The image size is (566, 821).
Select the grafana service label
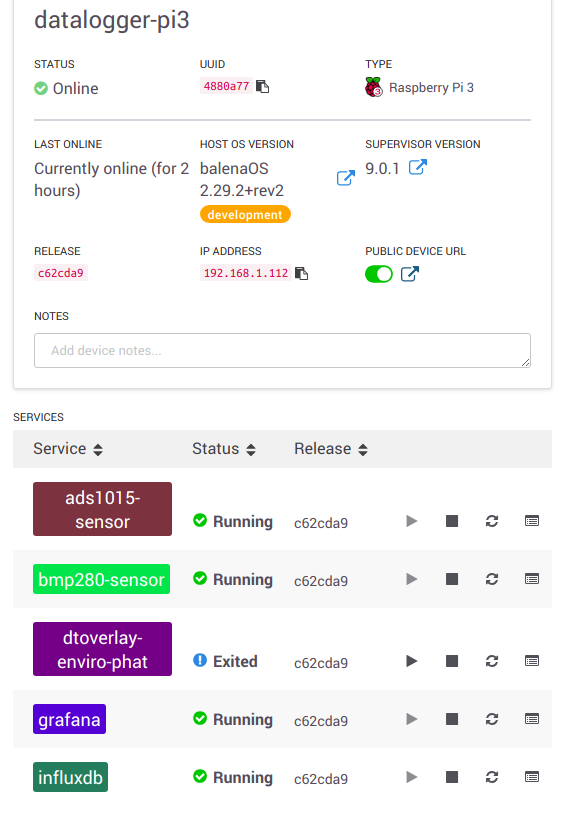tap(70, 719)
